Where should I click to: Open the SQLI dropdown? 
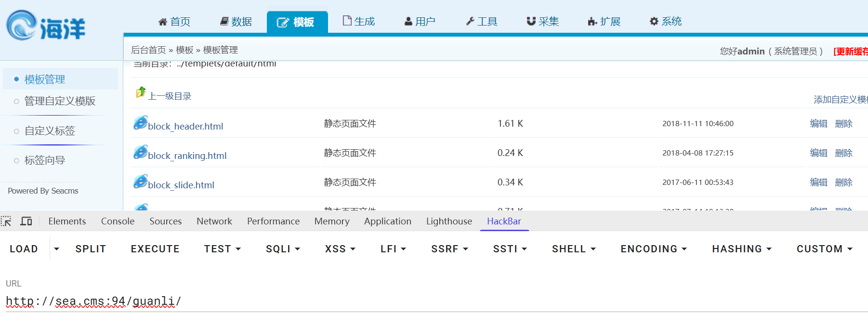(283, 249)
